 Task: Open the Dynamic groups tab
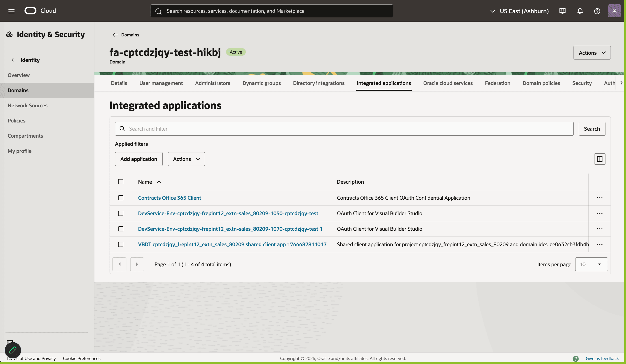[262, 83]
